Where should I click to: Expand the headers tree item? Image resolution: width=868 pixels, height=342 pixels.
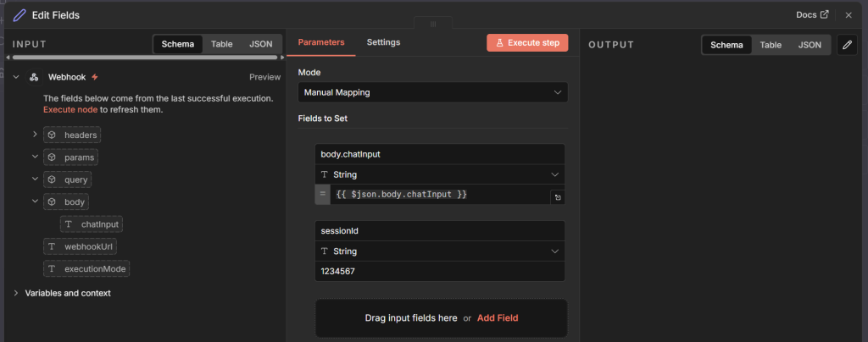35,134
